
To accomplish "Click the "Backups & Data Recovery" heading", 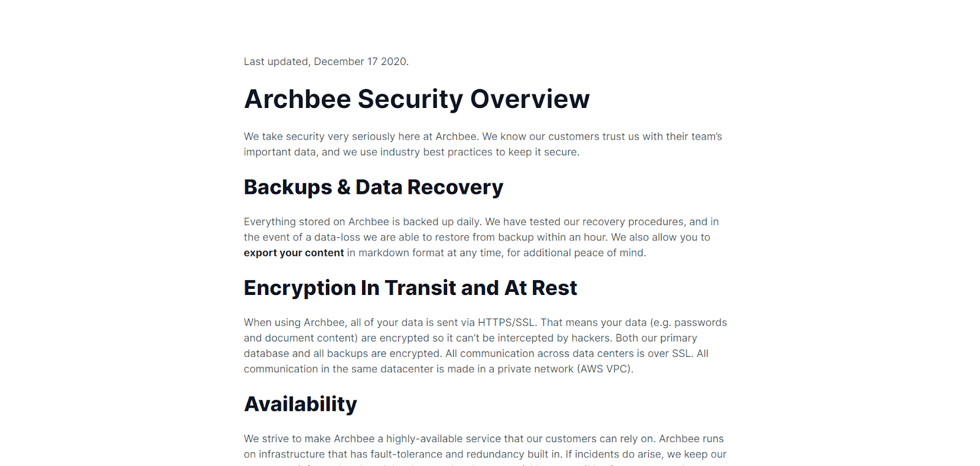I will pyautogui.click(x=373, y=187).
